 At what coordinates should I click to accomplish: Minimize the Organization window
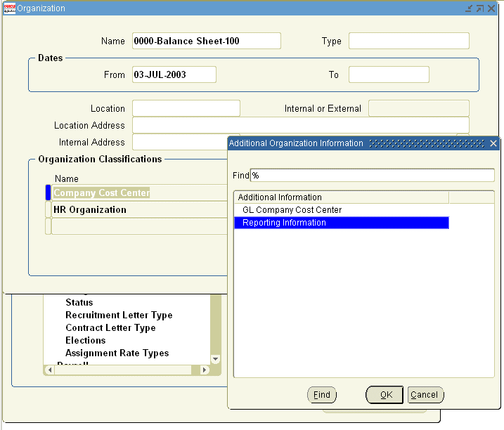click(x=469, y=8)
